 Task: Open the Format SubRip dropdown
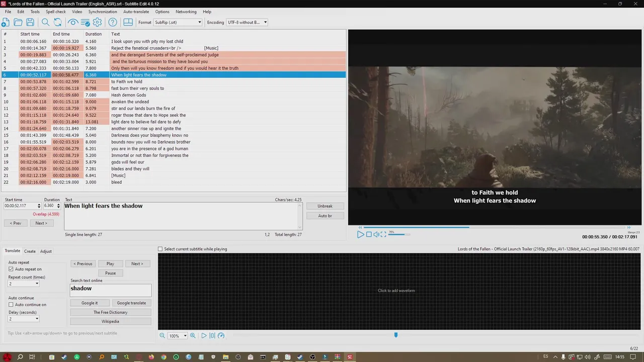click(178, 22)
